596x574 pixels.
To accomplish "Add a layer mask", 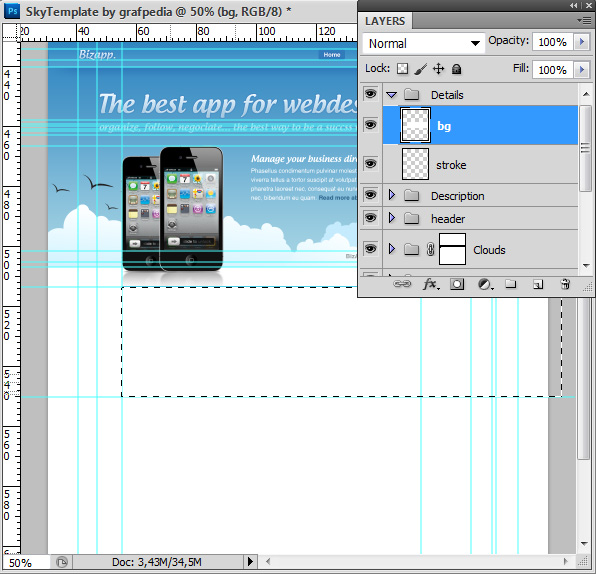I will [x=457, y=284].
